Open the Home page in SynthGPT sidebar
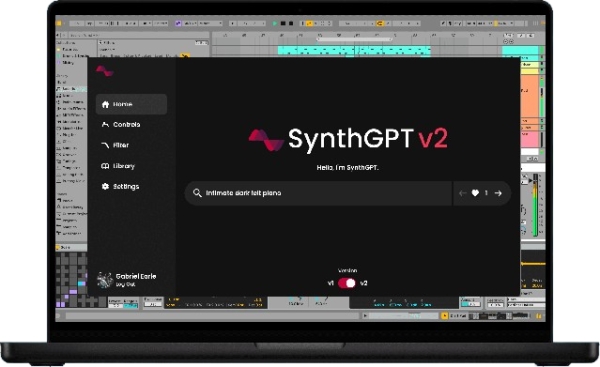Screen dimensions: 600x367 (x=131, y=104)
